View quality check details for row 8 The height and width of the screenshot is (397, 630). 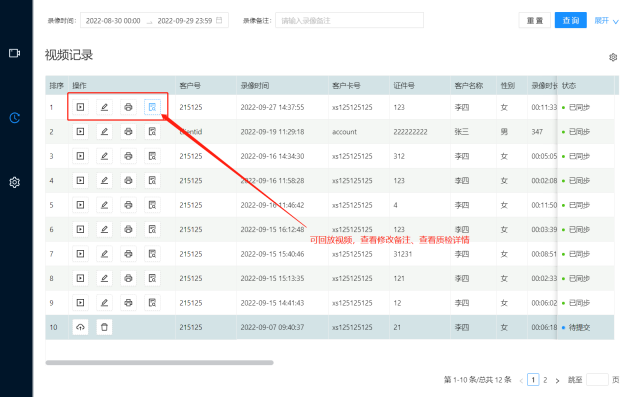point(152,278)
